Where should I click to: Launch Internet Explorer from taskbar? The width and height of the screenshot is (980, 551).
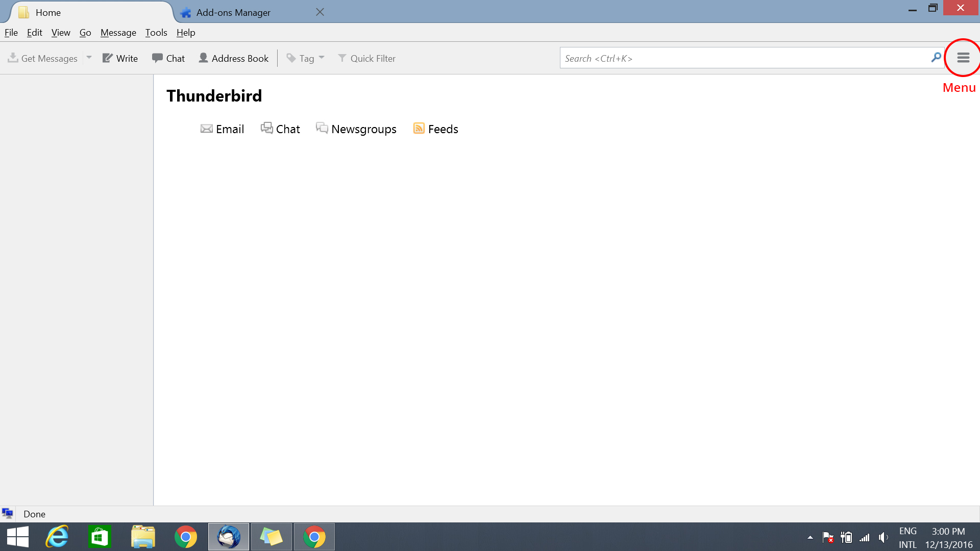coord(57,537)
